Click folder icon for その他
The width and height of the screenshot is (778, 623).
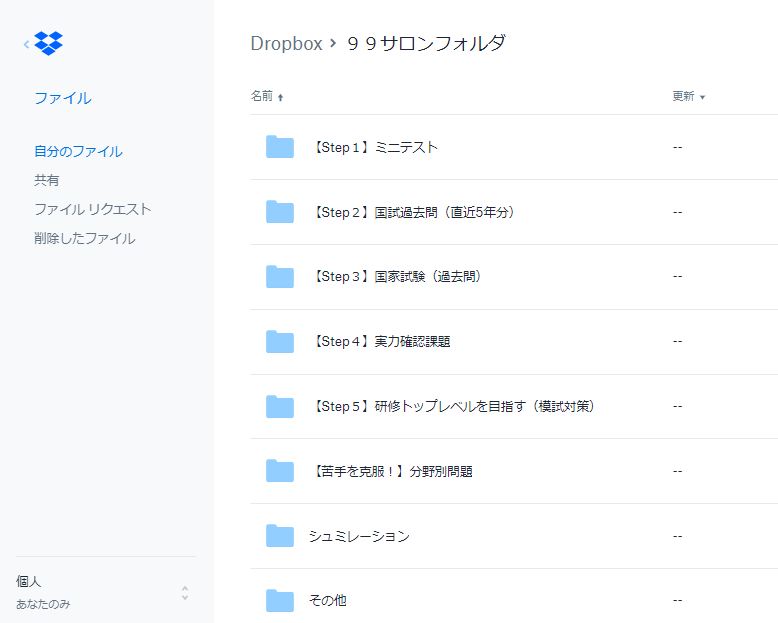pyautogui.click(x=280, y=601)
